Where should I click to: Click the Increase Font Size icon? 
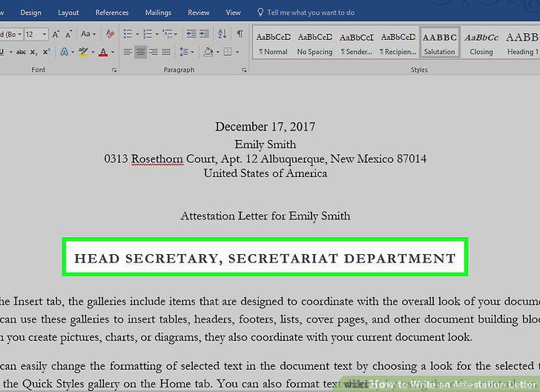click(x=56, y=34)
